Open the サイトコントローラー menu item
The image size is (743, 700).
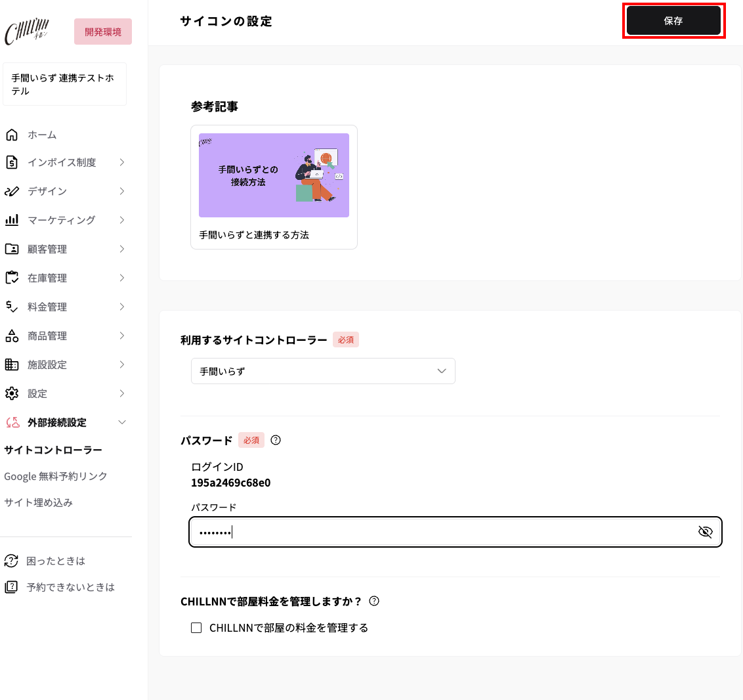coord(53,450)
